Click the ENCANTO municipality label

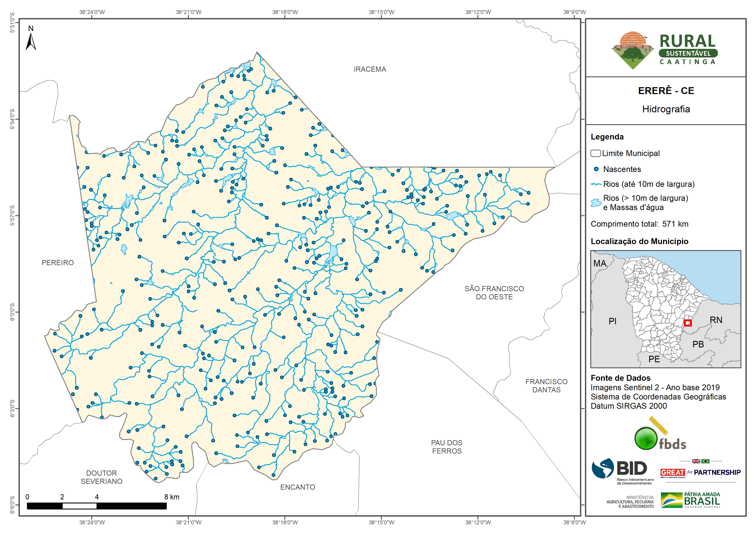coord(297,487)
